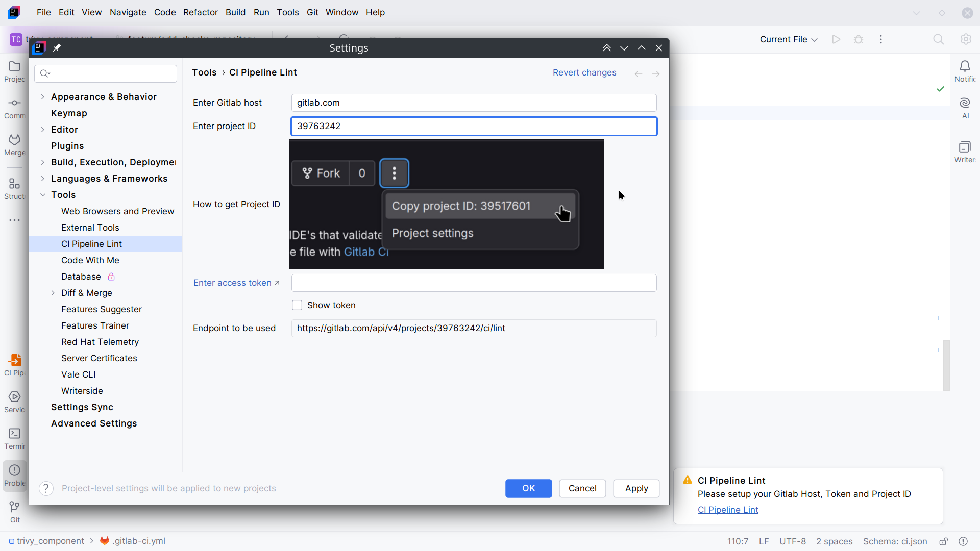Open Enter access token link
Viewport: 980px width, 551px height.
click(236, 283)
